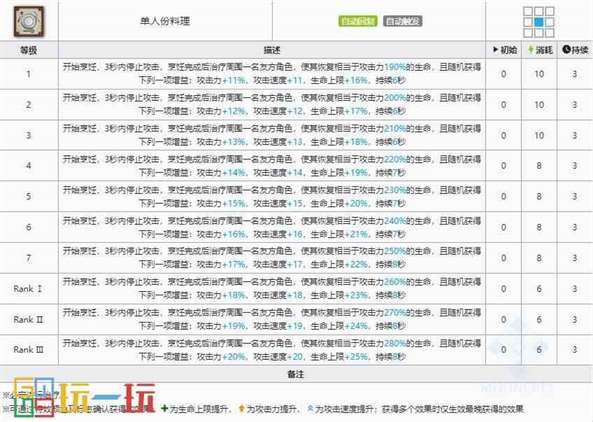Select level 3 cell
Viewport: 593px width, 422px height.
coord(29,135)
